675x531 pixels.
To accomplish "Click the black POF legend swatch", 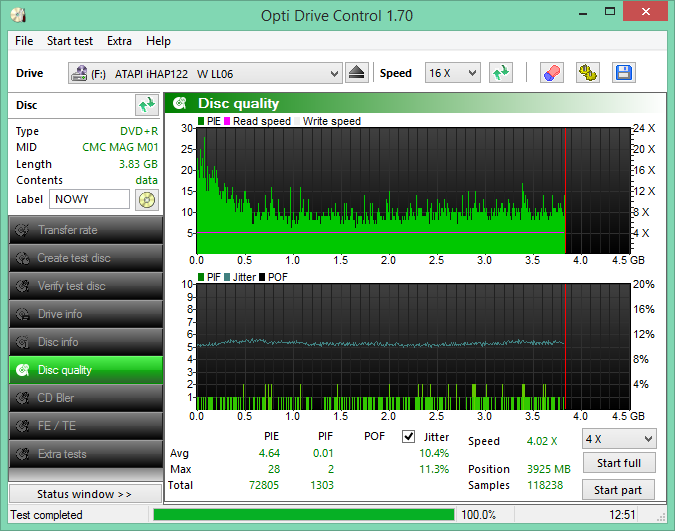I will coord(262,277).
